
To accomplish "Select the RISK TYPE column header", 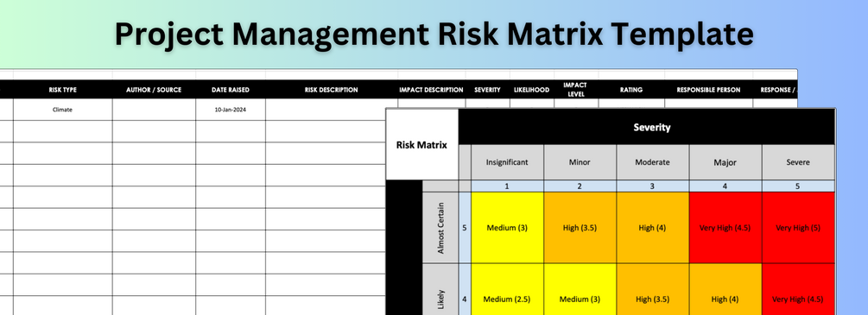I will pos(62,90).
